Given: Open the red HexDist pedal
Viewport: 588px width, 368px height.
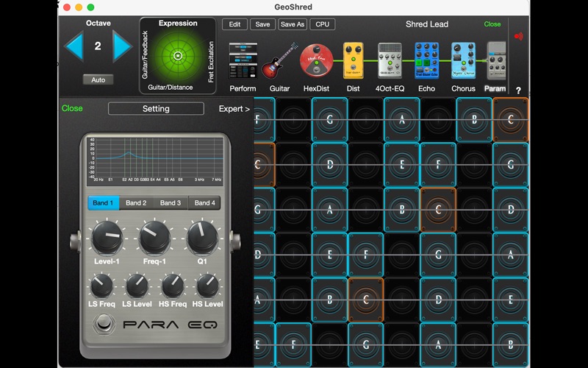Looking at the screenshot, I should point(316,60).
